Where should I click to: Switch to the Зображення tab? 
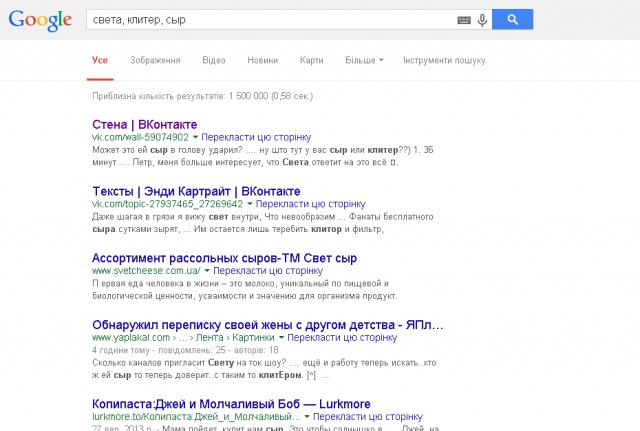pos(155,60)
